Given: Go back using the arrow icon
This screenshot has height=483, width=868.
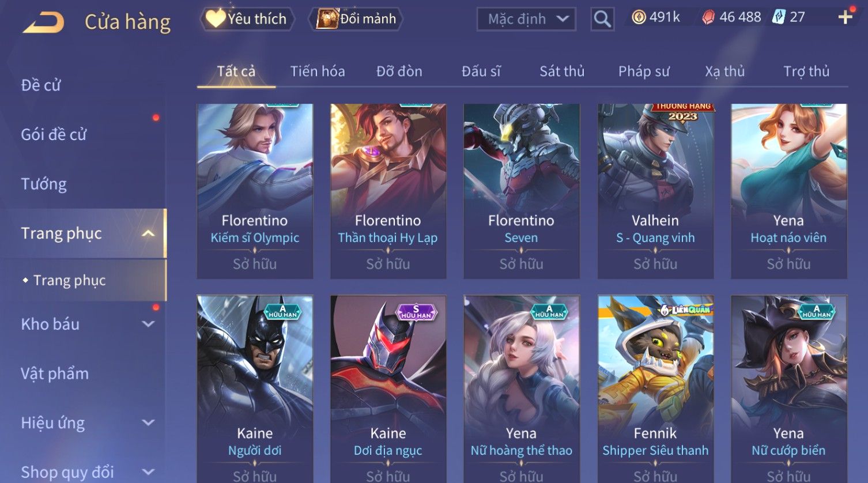Looking at the screenshot, I should pos(43,22).
